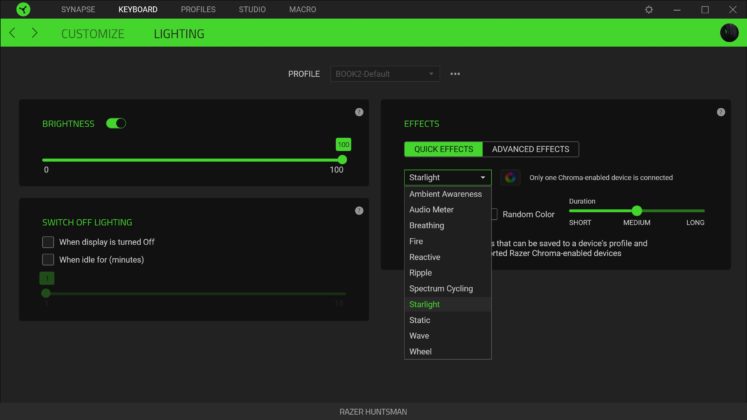Go back with left arrow
This screenshot has width=747, height=420.
coord(12,33)
